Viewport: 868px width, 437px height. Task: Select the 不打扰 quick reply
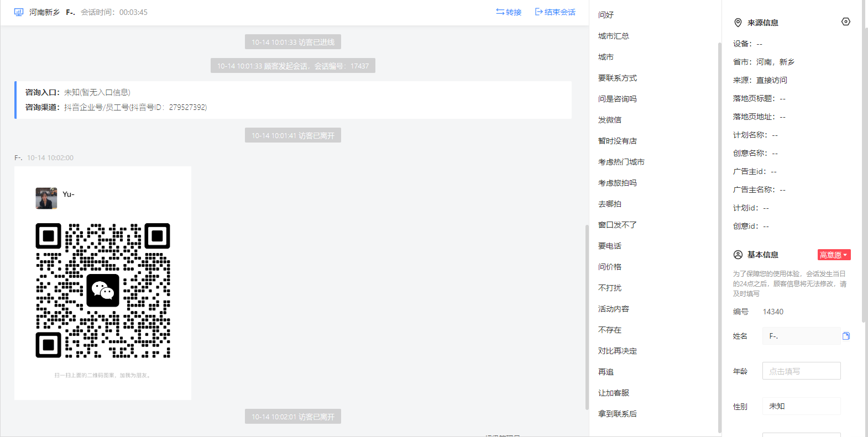tap(610, 288)
